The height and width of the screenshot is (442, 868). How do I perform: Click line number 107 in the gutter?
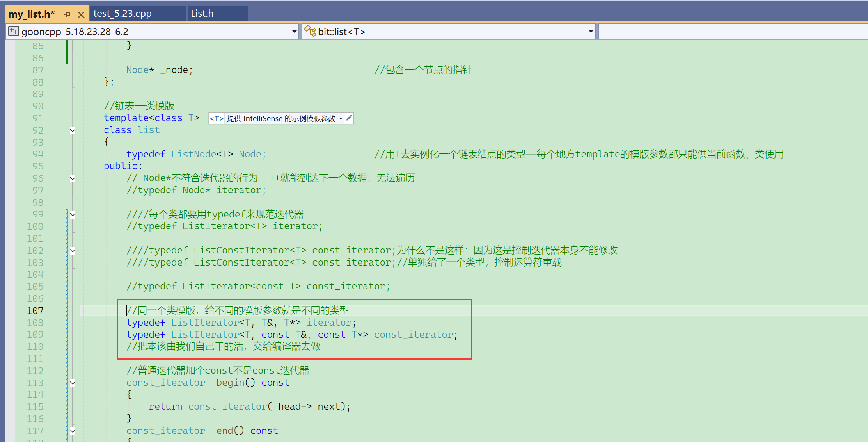point(35,311)
